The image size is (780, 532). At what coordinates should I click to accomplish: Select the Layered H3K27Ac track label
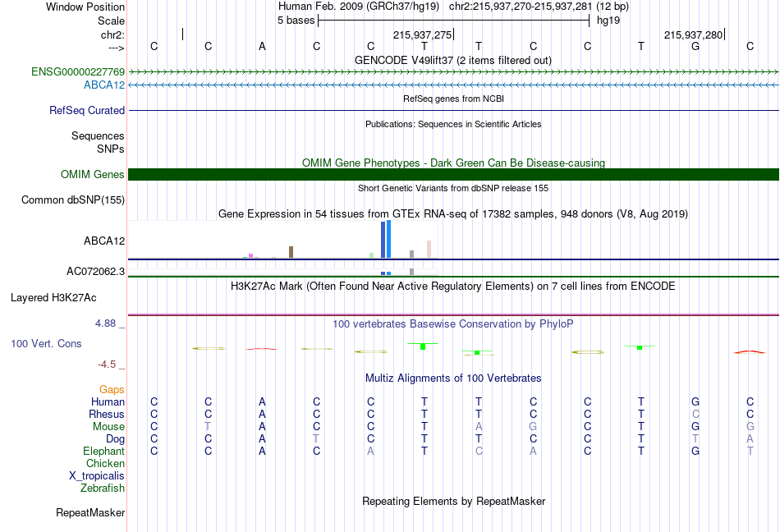(53, 298)
